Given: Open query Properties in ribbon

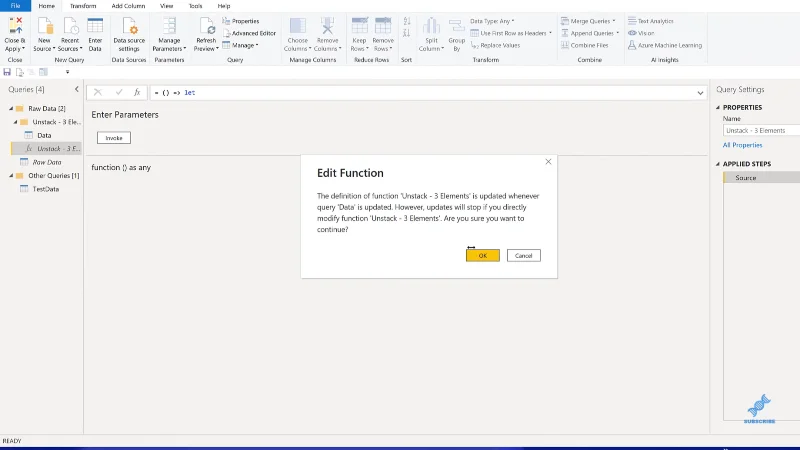Looking at the screenshot, I should [241, 21].
